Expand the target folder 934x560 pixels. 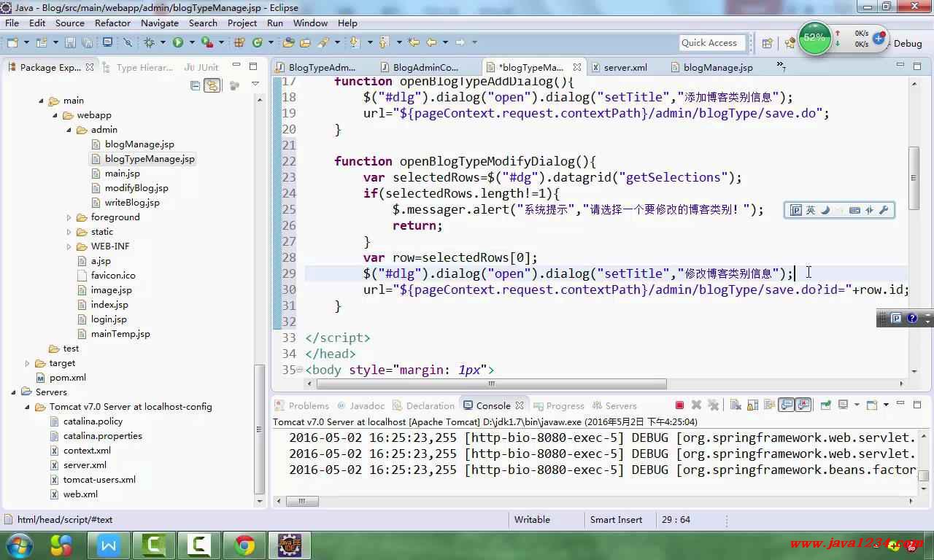[28, 363]
